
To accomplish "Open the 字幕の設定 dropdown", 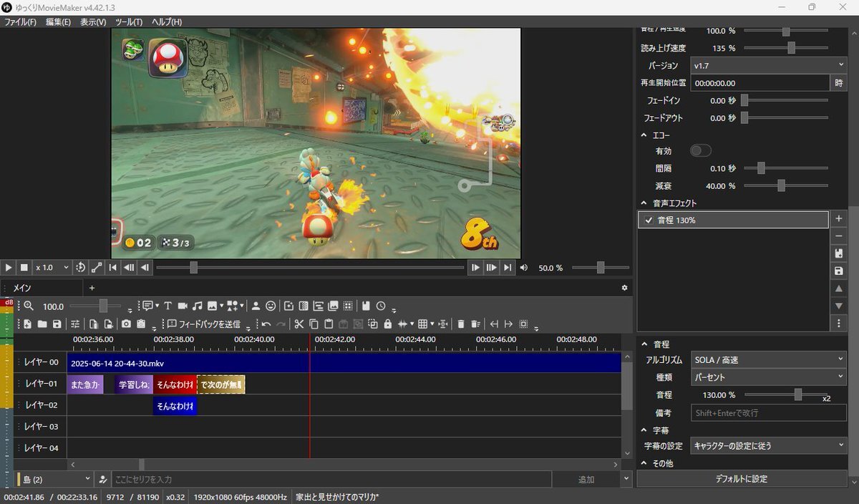I will point(768,446).
